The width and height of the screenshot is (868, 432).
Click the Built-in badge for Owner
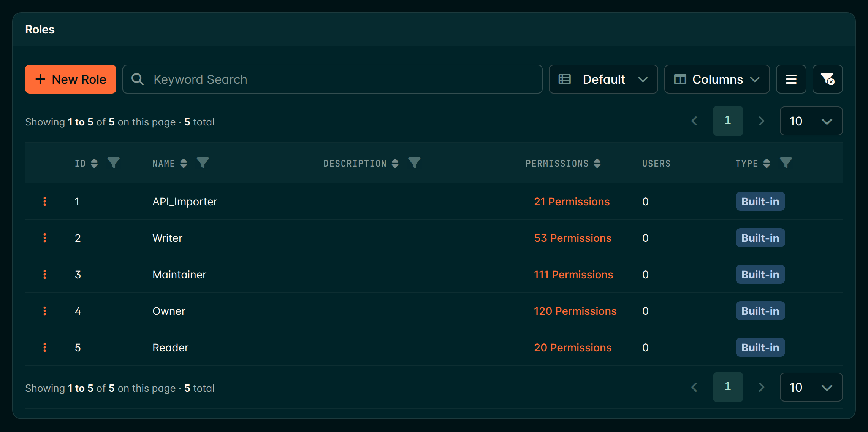click(x=760, y=311)
